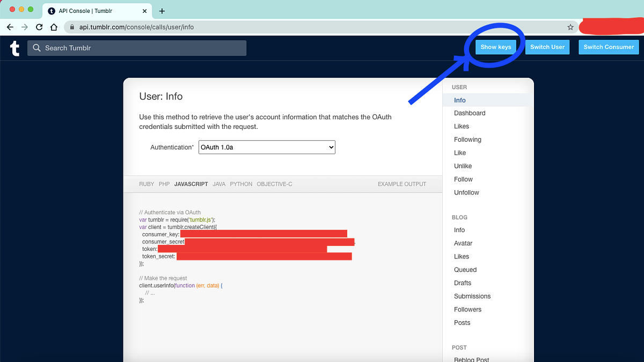Open the Authentication dropdown showing OAuth 1.0a
Viewport: 644px width, 362px height.
pyautogui.click(x=267, y=147)
